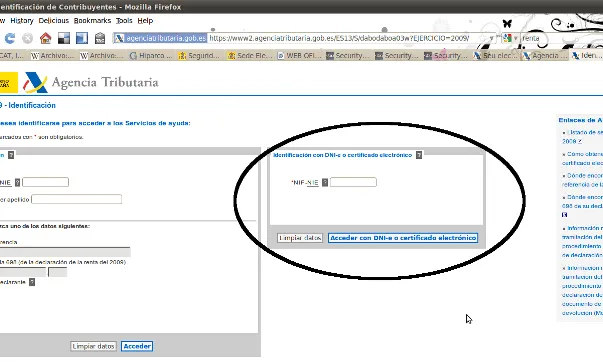Open the Help menu
Viewport: 603px width, 362px height.
pos(145,21)
